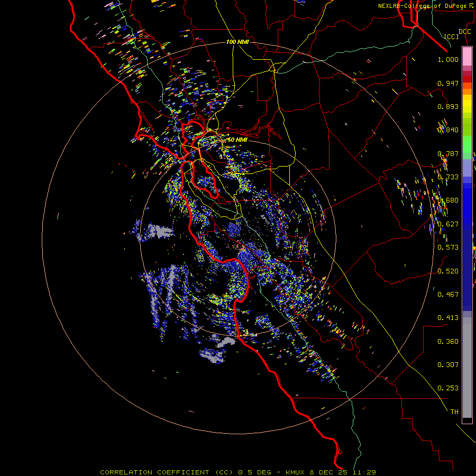Click the 0.253 legend value
The width and height of the screenshot is (476, 476).
(x=448, y=388)
